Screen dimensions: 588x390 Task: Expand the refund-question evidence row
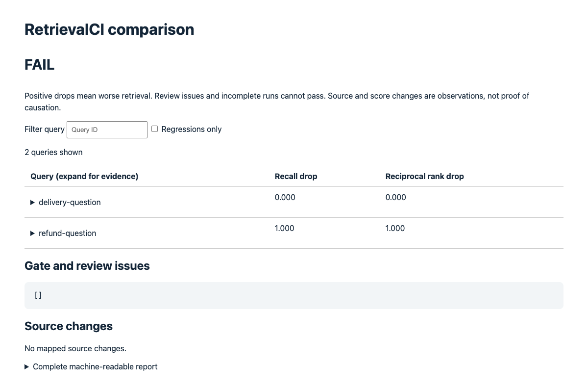click(x=63, y=233)
